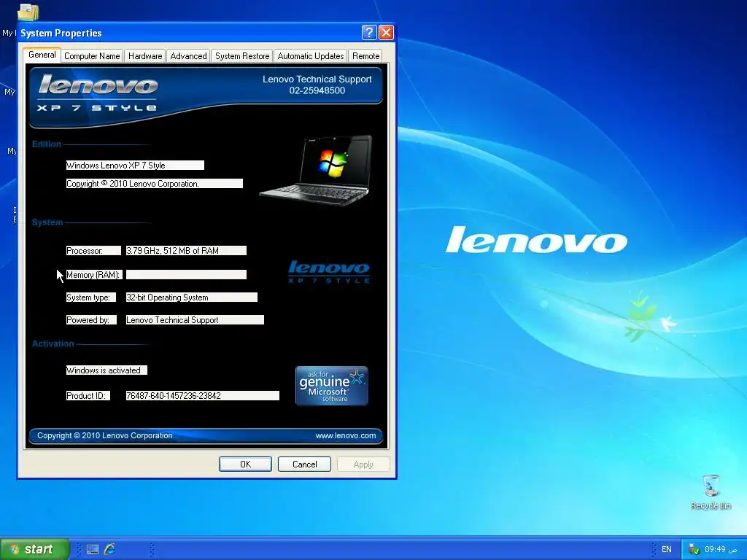The image size is (747, 560).
Task: Click the Memory (RAM) label
Action: coord(94,275)
